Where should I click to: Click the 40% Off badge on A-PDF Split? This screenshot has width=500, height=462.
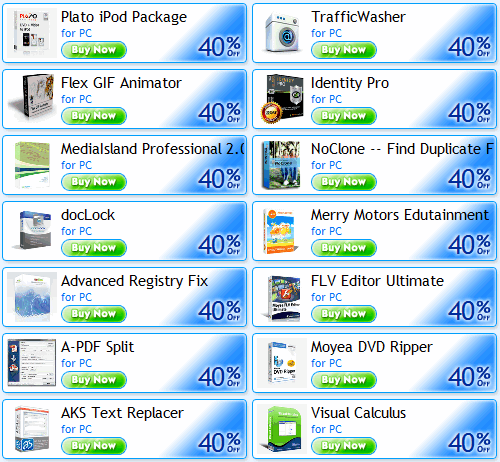coord(219,376)
